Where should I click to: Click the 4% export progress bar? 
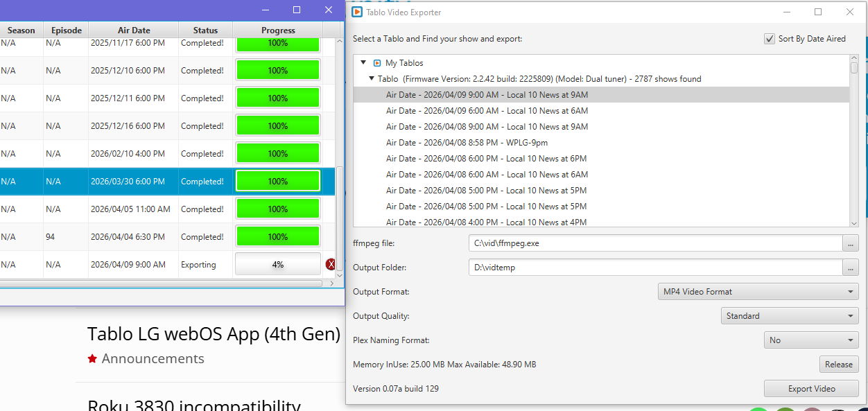[x=277, y=264]
